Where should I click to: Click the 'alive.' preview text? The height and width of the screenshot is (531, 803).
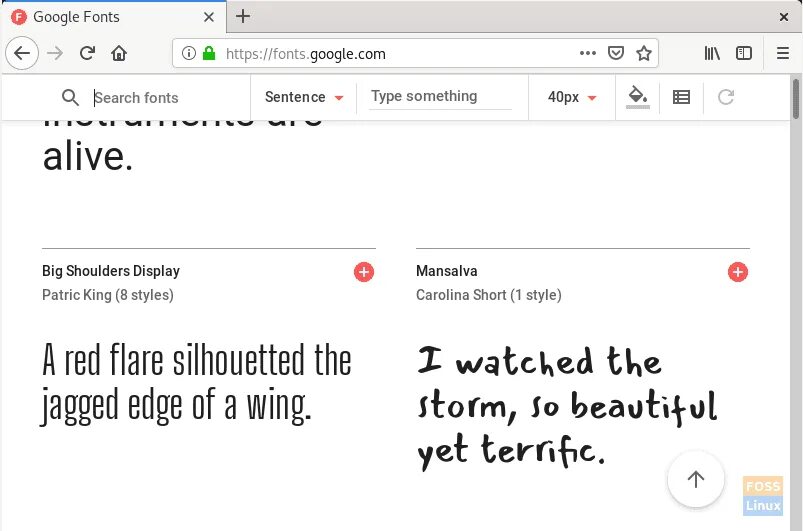click(88, 157)
